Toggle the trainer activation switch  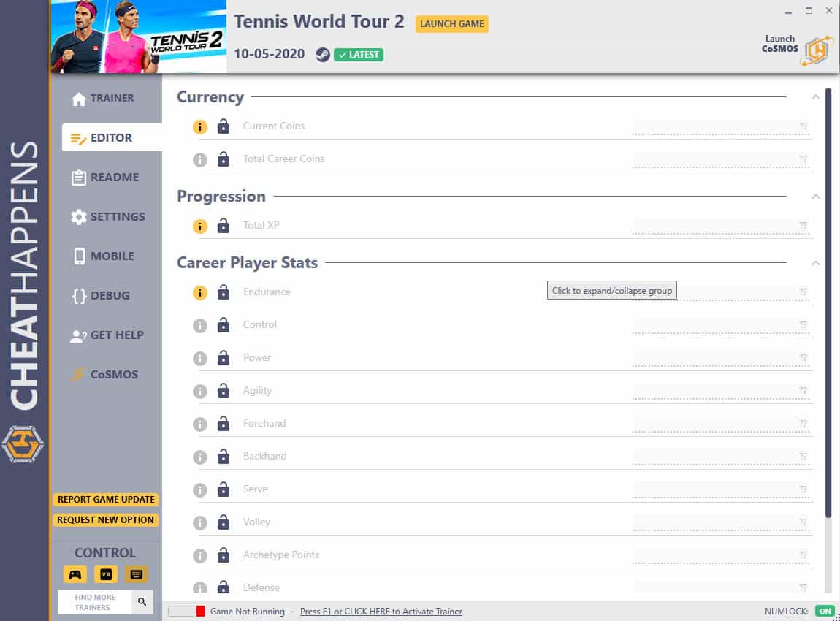[x=186, y=612]
